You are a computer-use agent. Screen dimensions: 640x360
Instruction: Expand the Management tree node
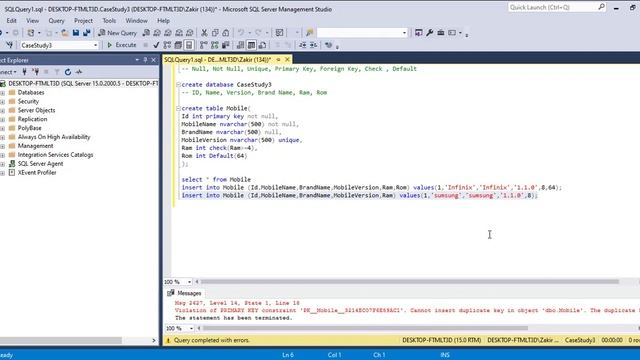3,146
